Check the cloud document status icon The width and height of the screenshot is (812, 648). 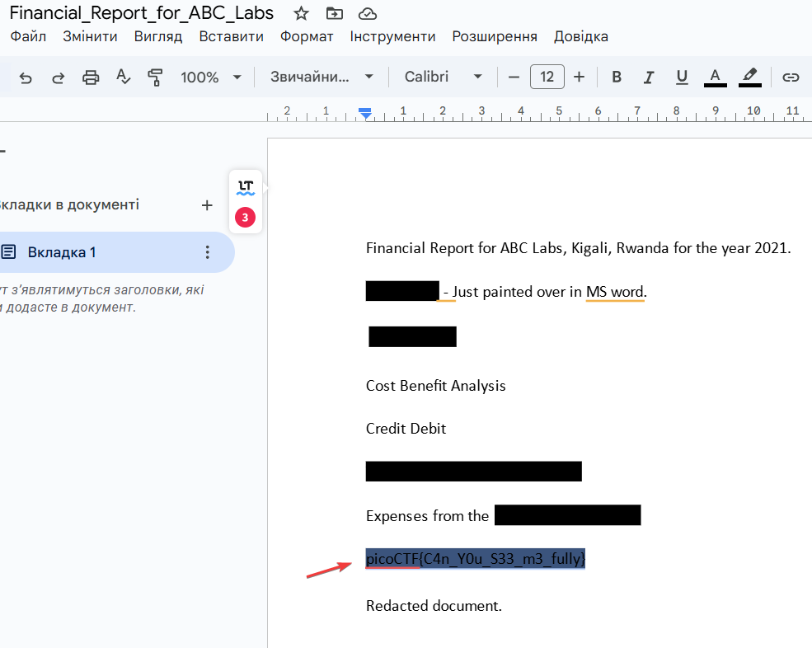(x=368, y=13)
